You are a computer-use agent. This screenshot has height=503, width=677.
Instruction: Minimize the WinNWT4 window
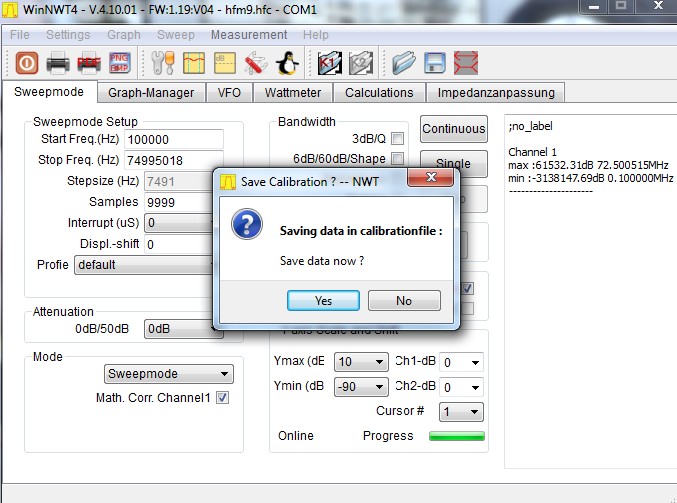click(594, 6)
